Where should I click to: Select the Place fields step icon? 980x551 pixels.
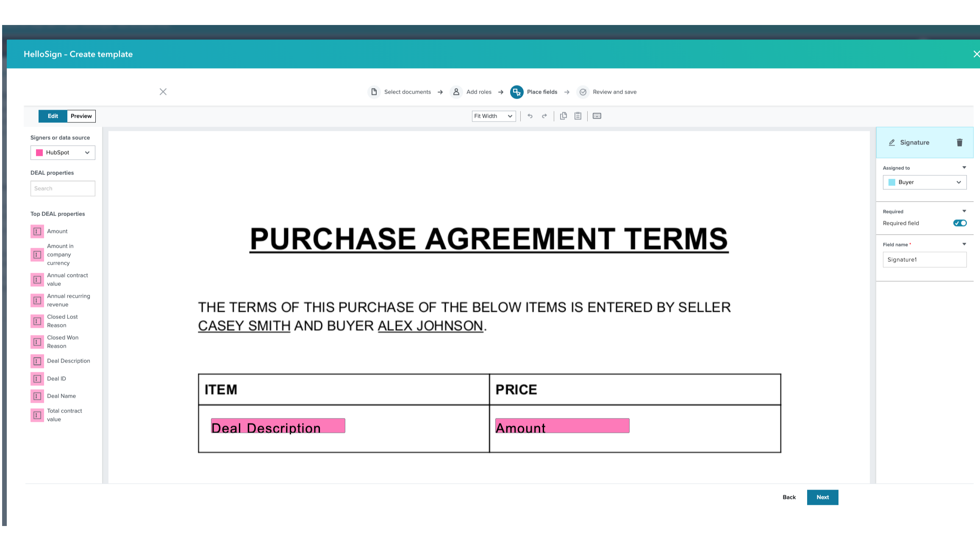click(x=516, y=92)
